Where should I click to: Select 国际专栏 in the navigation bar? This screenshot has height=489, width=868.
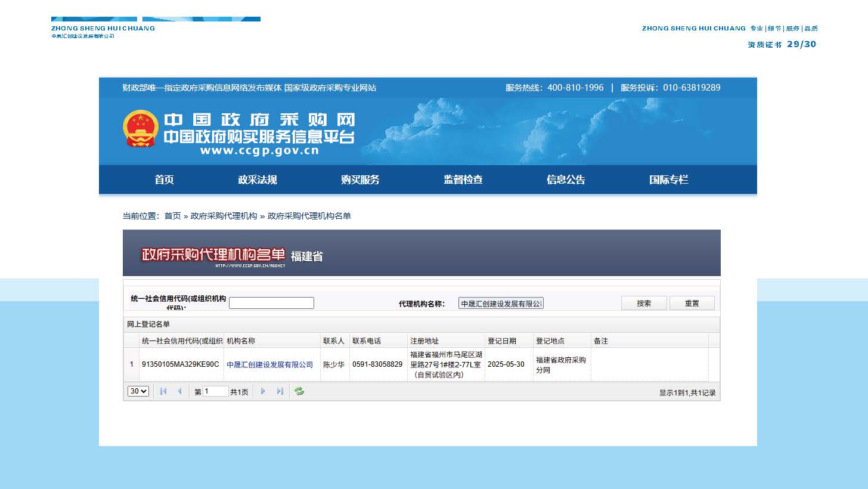pos(668,179)
